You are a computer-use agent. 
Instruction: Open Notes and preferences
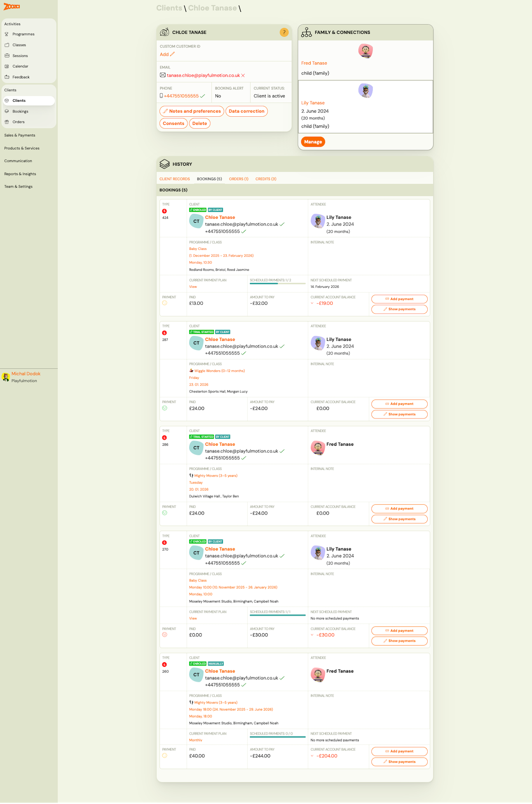pyautogui.click(x=192, y=111)
